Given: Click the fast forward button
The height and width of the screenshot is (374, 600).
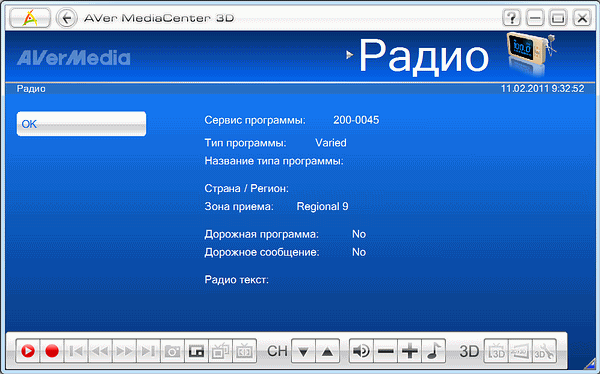Looking at the screenshot, I should 124,351.
